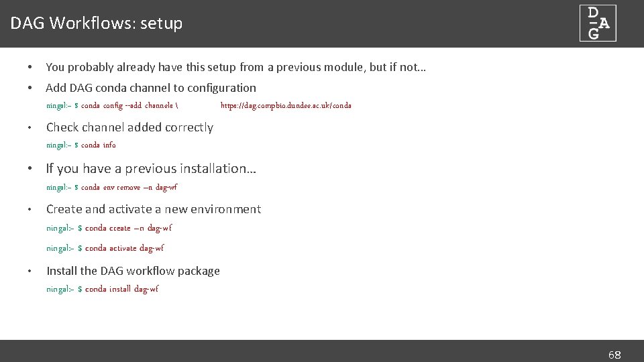Click the first bullet about previous module setup
The height and width of the screenshot is (362, 644).
236,67
